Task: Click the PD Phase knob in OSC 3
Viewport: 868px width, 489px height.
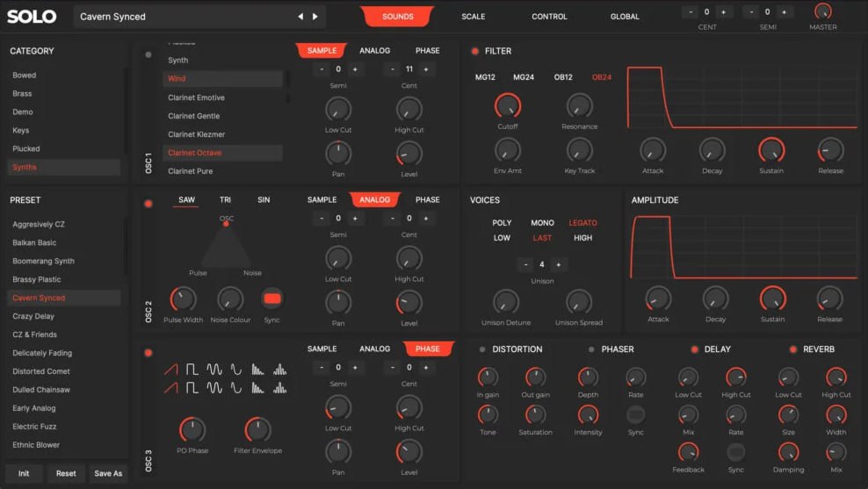Action: click(x=192, y=430)
